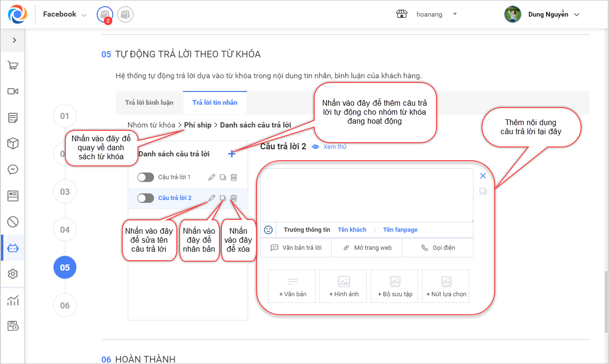Click the chatbot sidebar icon
Image resolution: width=609 pixels, height=364 pixels.
tap(13, 248)
